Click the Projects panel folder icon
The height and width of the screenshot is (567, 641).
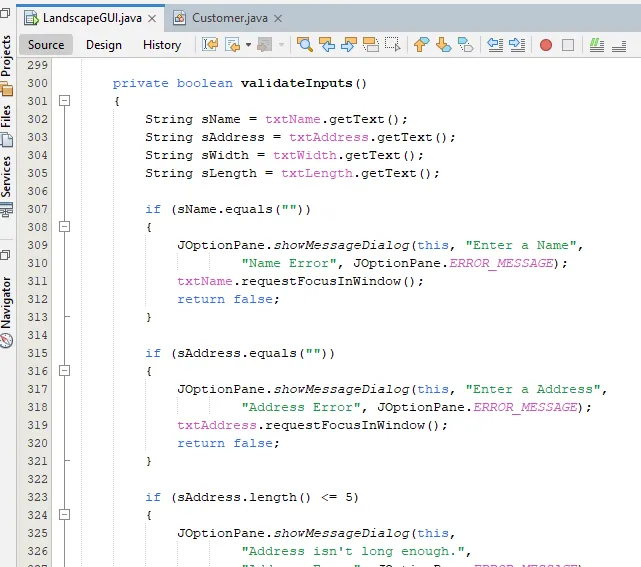[x=7, y=89]
